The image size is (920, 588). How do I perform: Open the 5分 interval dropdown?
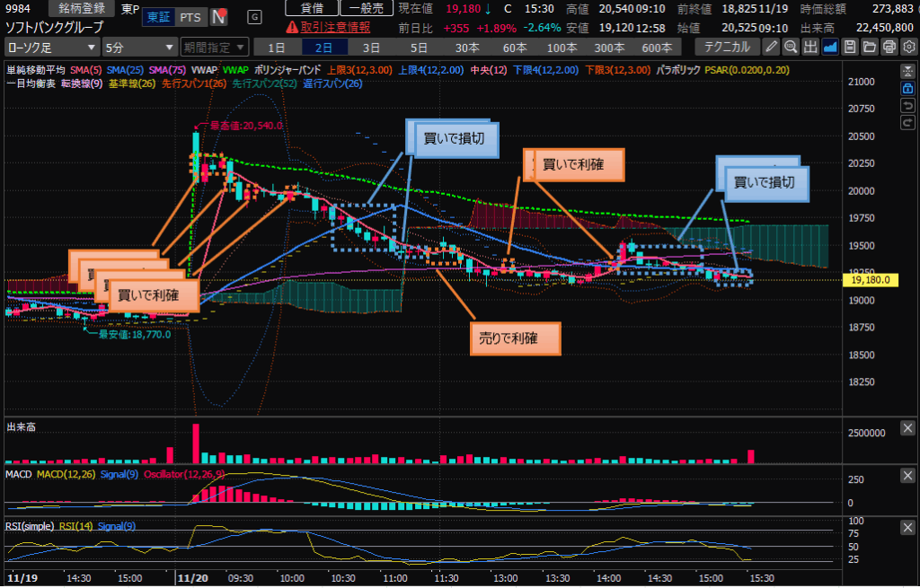tap(138, 46)
